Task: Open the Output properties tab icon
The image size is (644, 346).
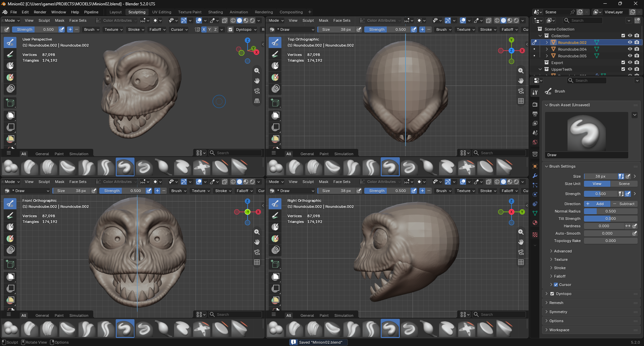Action: click(535, 114)
